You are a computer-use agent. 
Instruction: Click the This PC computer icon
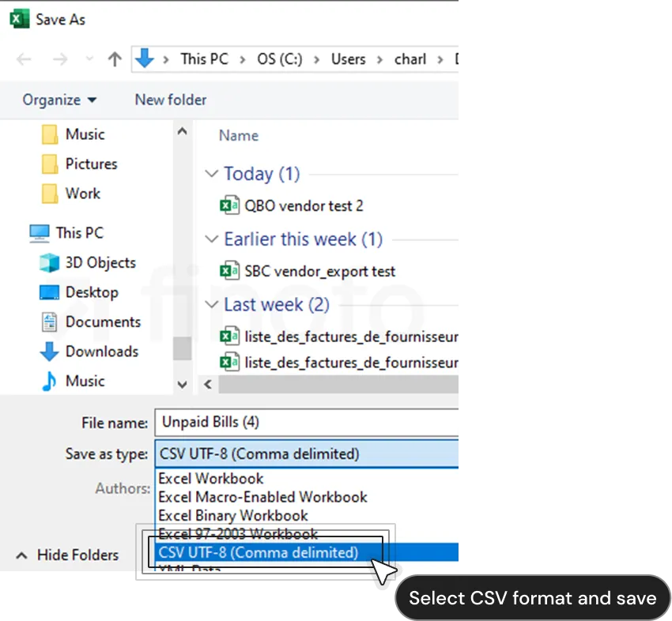coord(40,233)
